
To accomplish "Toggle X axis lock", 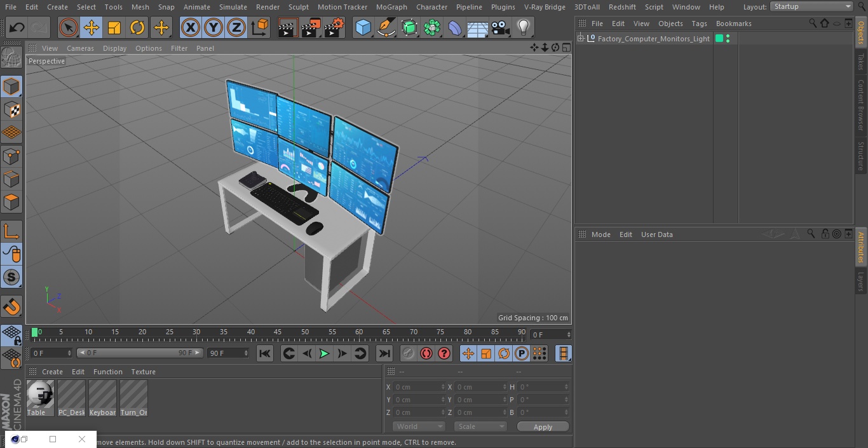I will (x=190, y=27).
